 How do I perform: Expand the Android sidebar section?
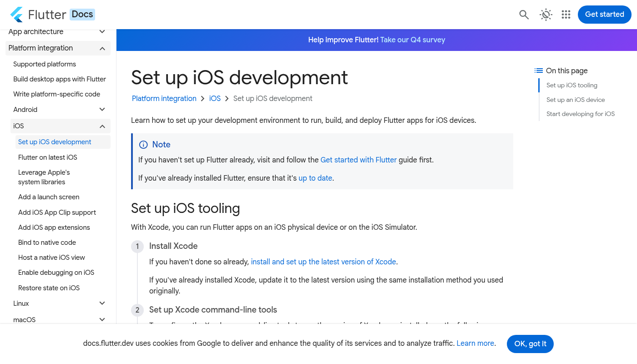pyautogui.click(x=102, y=110)
